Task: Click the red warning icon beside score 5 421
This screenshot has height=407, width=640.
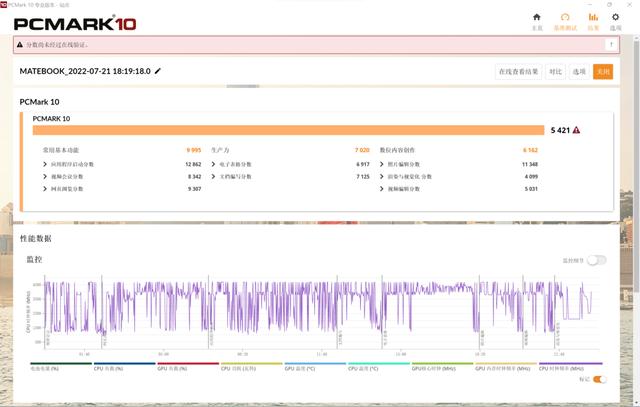Action: [x=576, y=130]
